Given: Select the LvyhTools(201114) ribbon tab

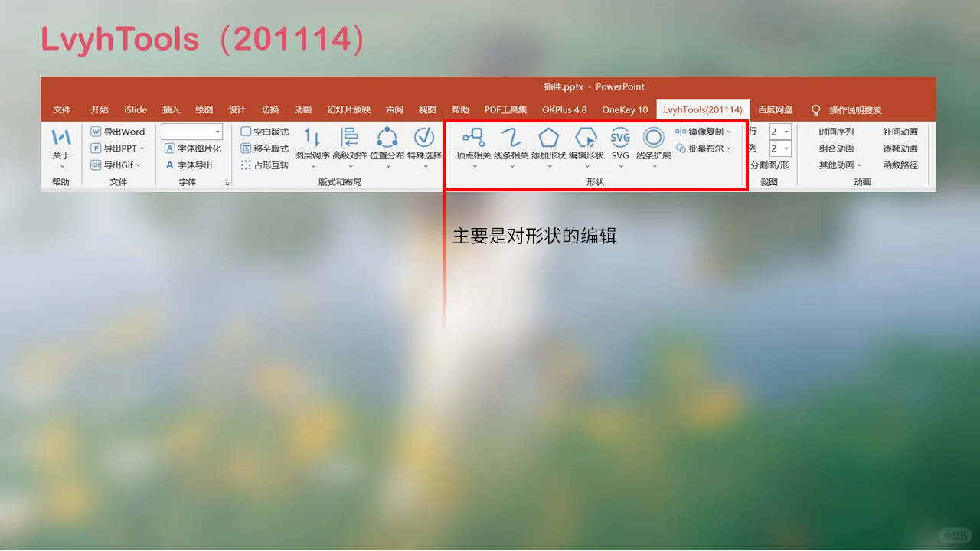Looking at the screenshot, I should 703,110.
